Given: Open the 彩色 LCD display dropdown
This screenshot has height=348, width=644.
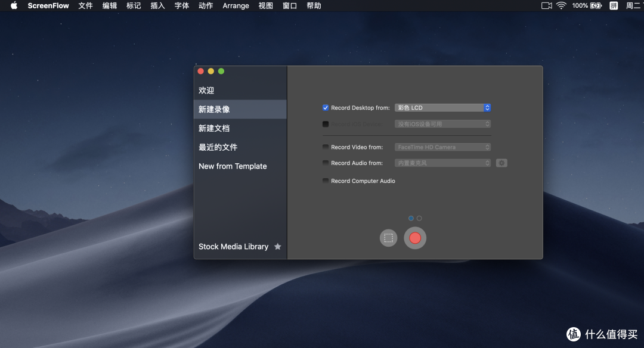Looking at the screenshot, I should coord(442,108).
